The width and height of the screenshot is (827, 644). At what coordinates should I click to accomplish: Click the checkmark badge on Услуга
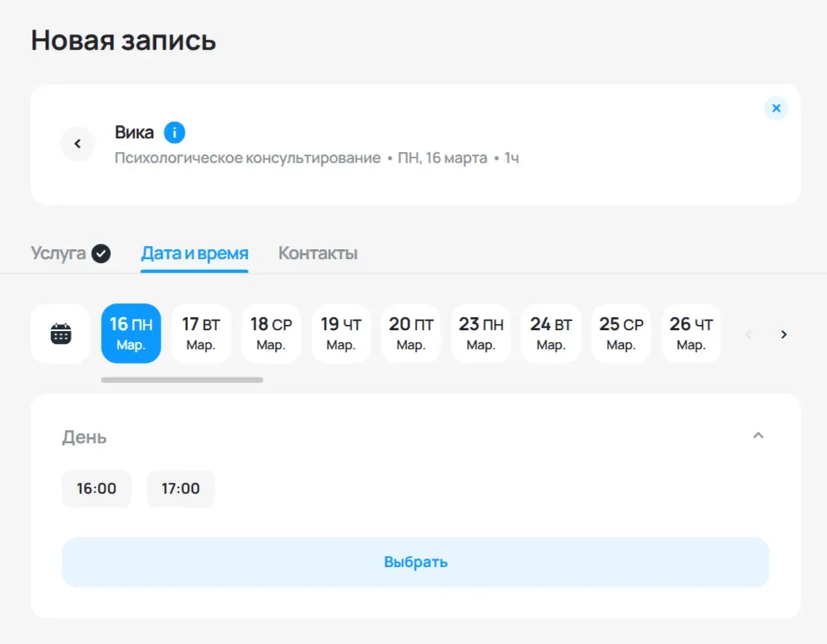[x=100, y=252]
